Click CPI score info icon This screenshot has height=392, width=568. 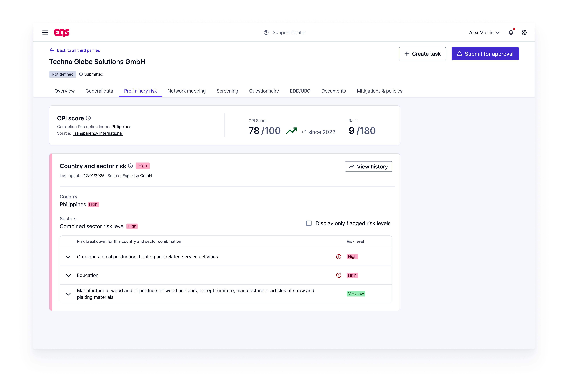coord(88,118)
